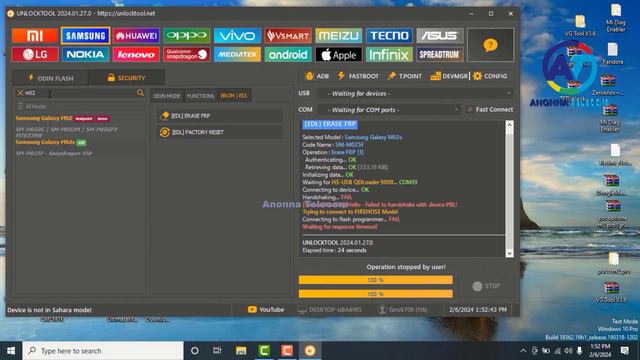Open Task View on the taskbar

217,351
